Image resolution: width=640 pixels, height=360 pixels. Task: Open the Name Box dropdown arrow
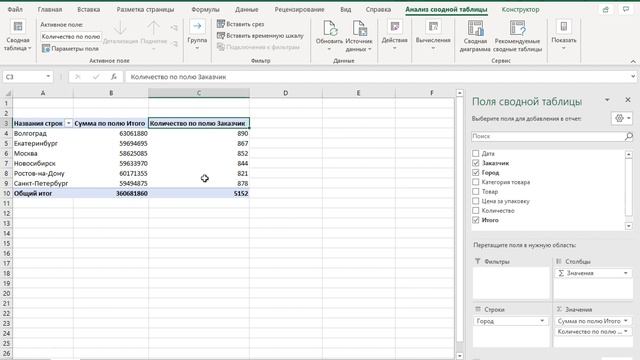click(48, 77)
